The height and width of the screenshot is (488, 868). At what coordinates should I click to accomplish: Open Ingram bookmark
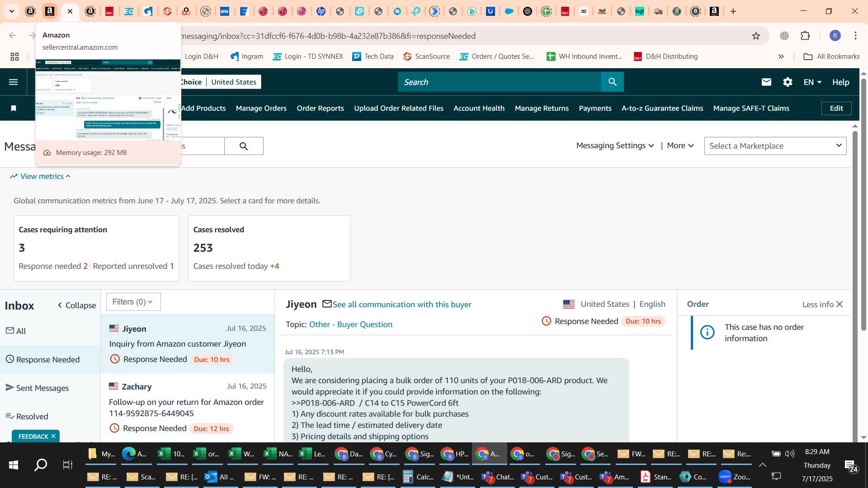(x=247, y=56)
